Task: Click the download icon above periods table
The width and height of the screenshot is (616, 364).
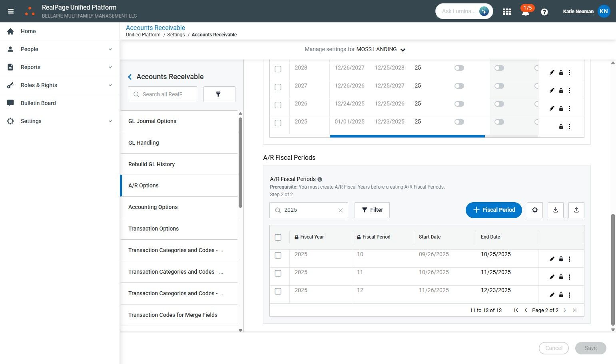Action: pos(555,210)
